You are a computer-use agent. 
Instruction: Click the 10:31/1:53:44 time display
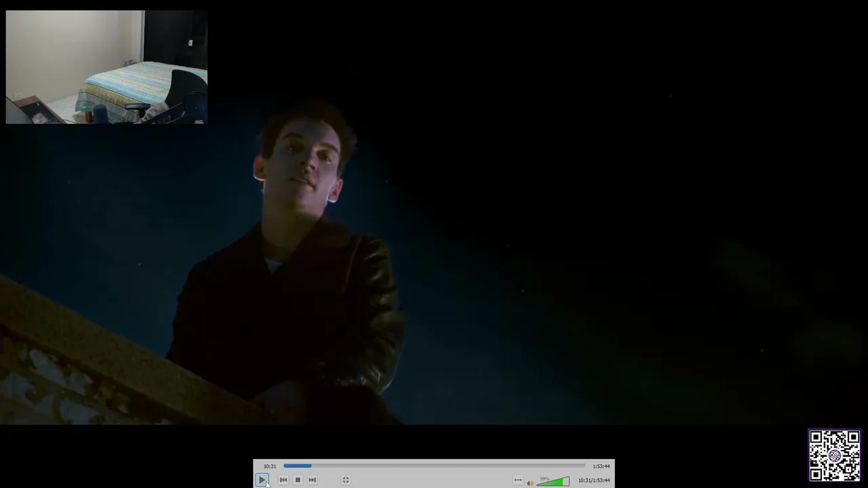coord(594,481)
